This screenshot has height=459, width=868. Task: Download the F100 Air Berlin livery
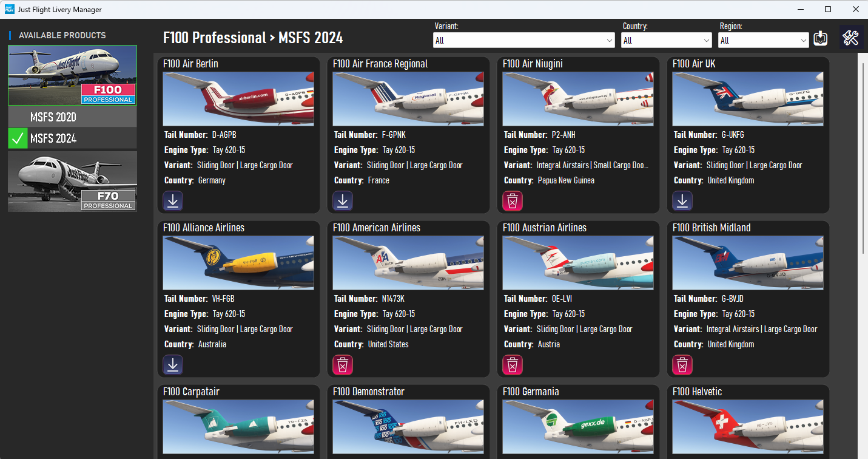[x=173, y=201]
